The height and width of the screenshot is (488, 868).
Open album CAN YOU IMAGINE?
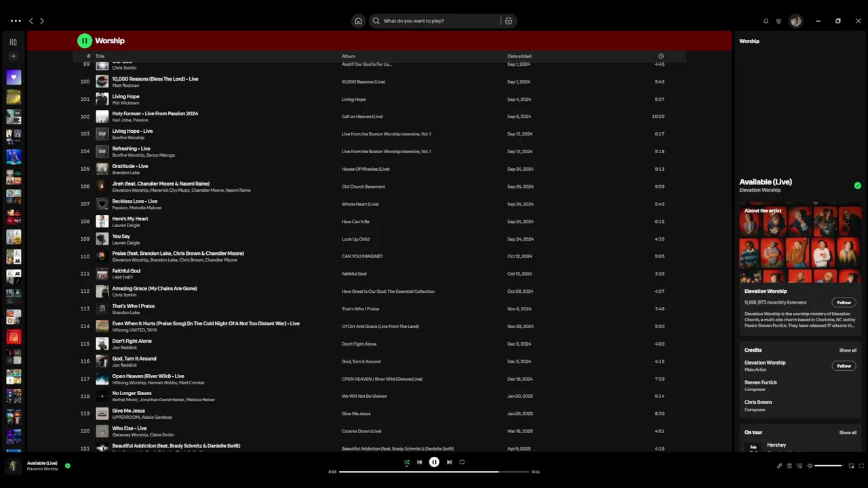(x=362, y=256)
